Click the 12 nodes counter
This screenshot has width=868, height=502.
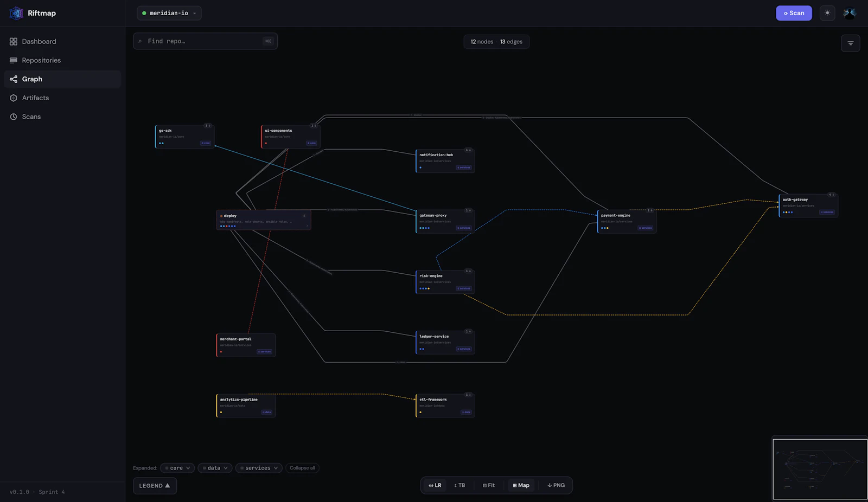(x=482, y=42)
